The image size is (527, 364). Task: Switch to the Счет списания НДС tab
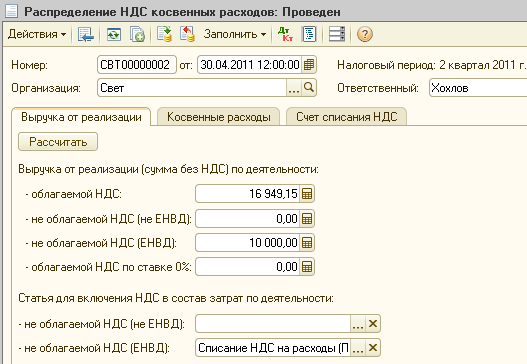tap(347, 117)
